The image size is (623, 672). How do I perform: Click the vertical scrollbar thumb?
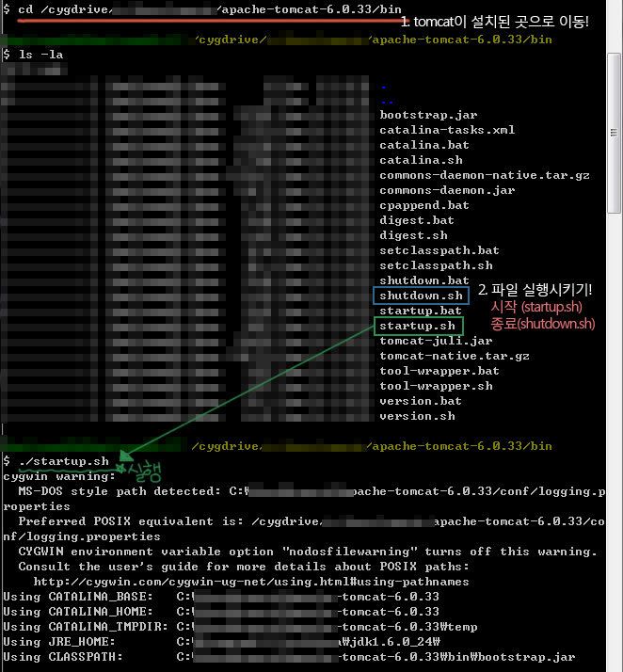click(614, 133)
